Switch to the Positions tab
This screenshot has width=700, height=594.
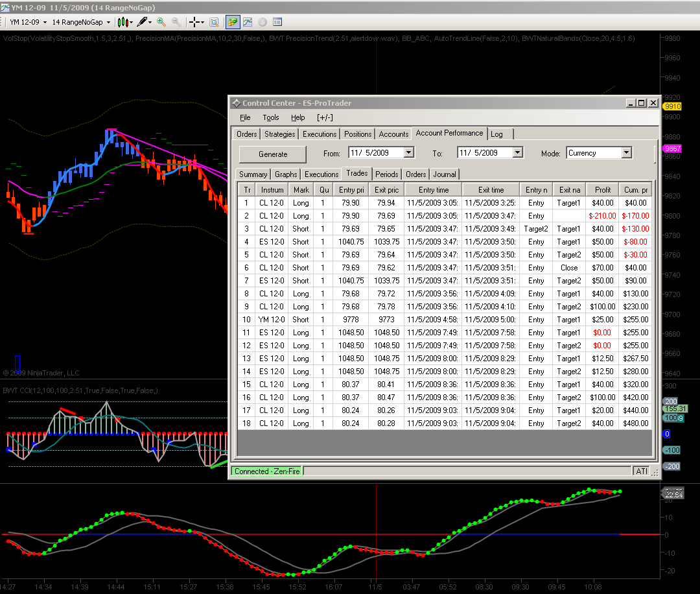point(357,134)
